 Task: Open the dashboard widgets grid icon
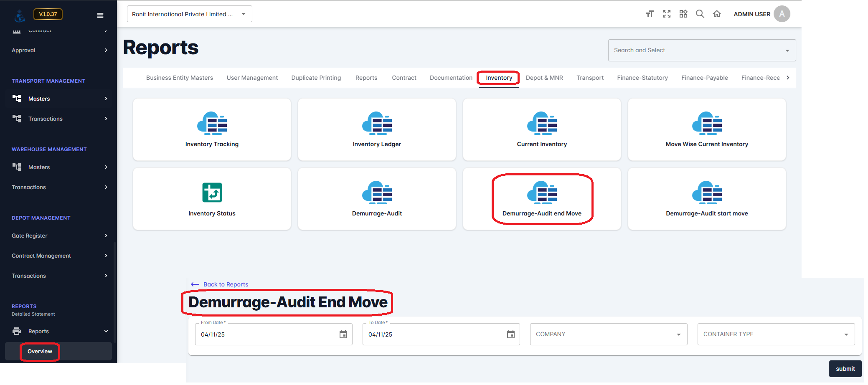(683, 14)
